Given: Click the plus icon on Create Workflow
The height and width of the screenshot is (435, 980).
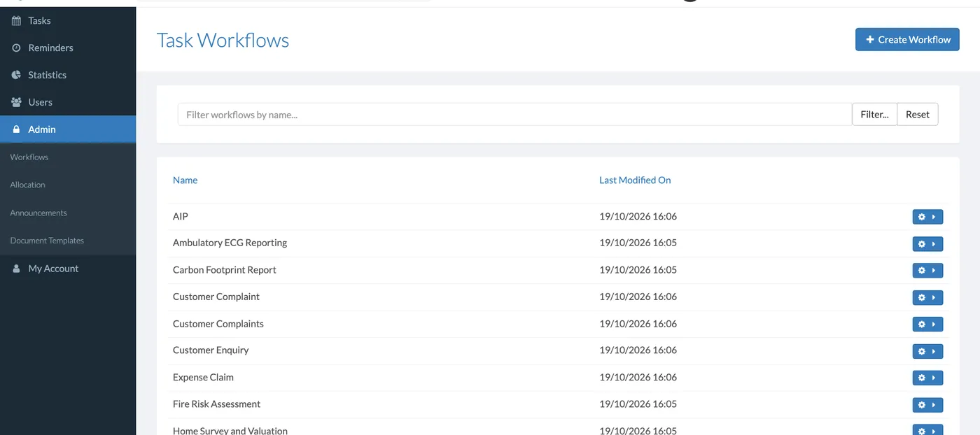Looking at the screenshot, I should coord(870,40).
